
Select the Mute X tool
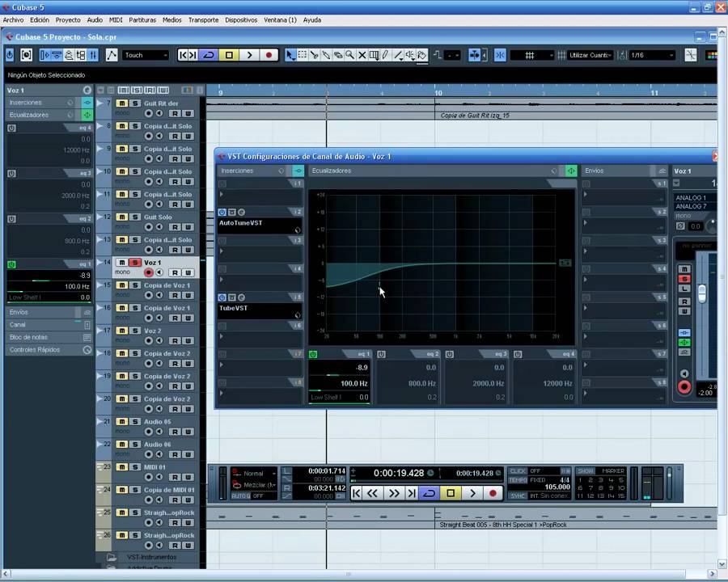pyautogui.click(x=362, y=55)
